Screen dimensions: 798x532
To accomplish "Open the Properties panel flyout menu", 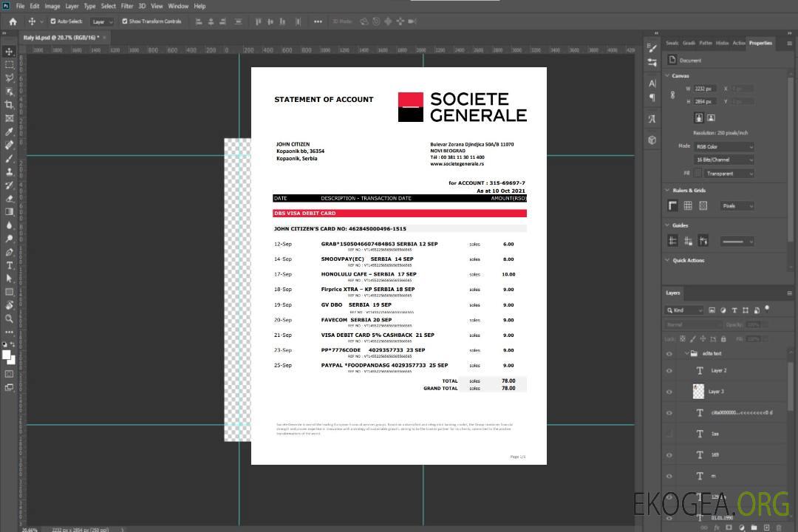I will pyautogui.click(x=789, y=44).
